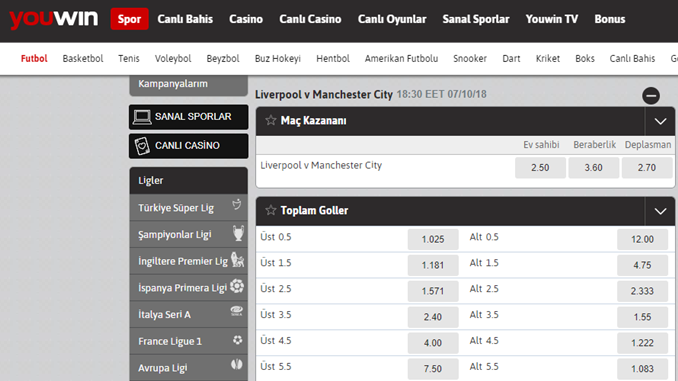Pick Üst 2.5 odds 1.571
This screenshot has width=678, height=381.
pos(433,291)
